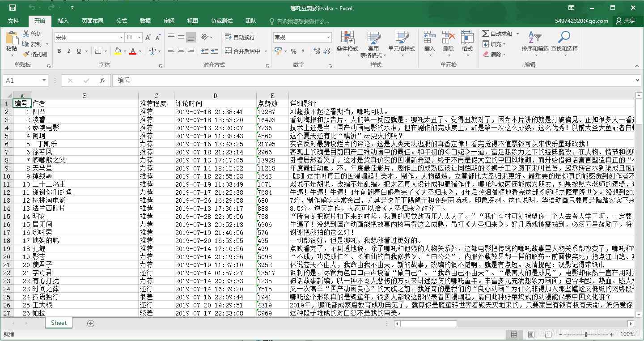The width and height of the screenshot is (644, 341).
Task: Decrease indent of cell content
Action: point(204,51)
